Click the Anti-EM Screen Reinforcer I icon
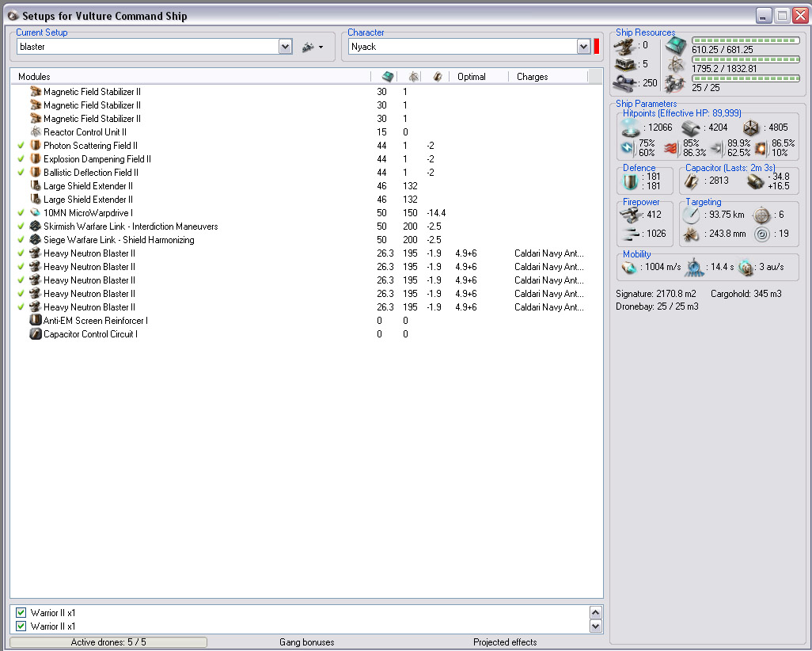The width and height of the screenshot is (812, 651). coord(35,320)
